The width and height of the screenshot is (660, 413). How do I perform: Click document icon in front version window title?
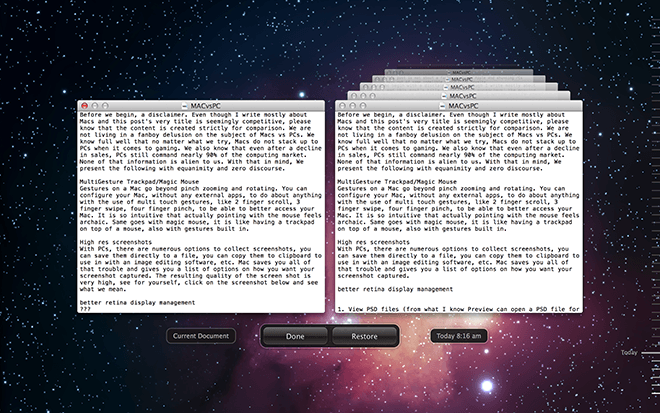click(x=442, y=106)
